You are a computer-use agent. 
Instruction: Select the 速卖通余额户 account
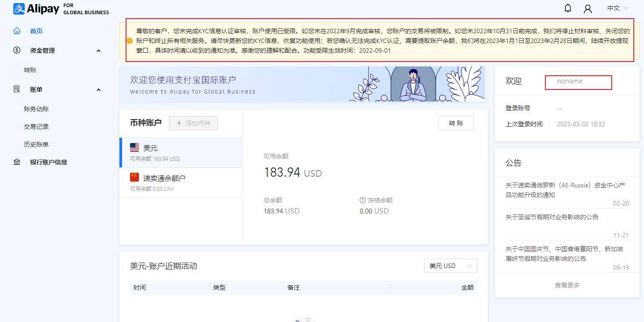[x=181, y=182]
